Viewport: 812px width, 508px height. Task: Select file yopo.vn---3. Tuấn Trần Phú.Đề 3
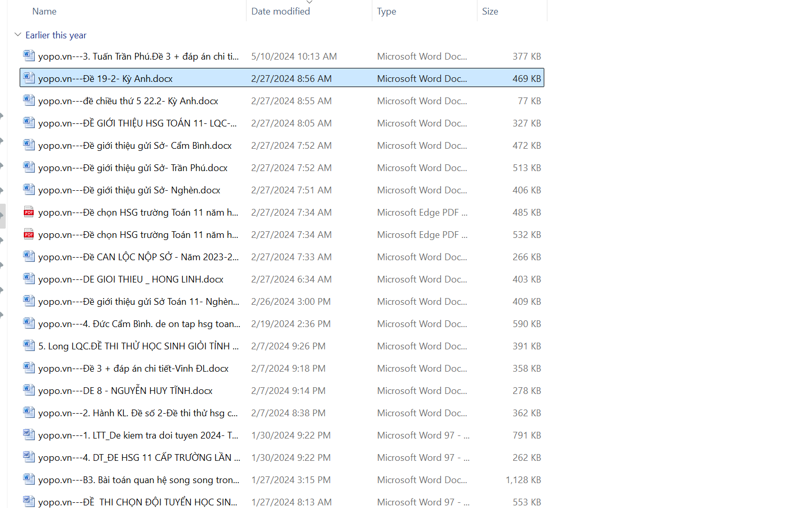click(138, 57)
